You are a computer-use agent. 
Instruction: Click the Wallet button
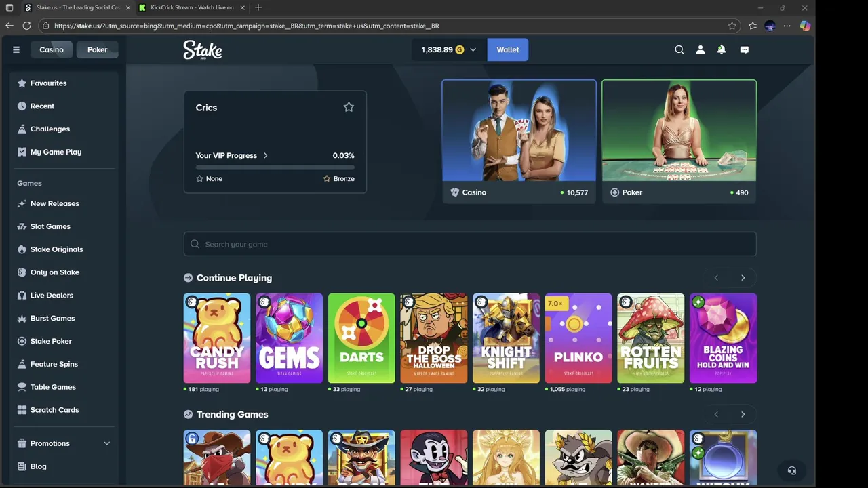coord(508,49)
